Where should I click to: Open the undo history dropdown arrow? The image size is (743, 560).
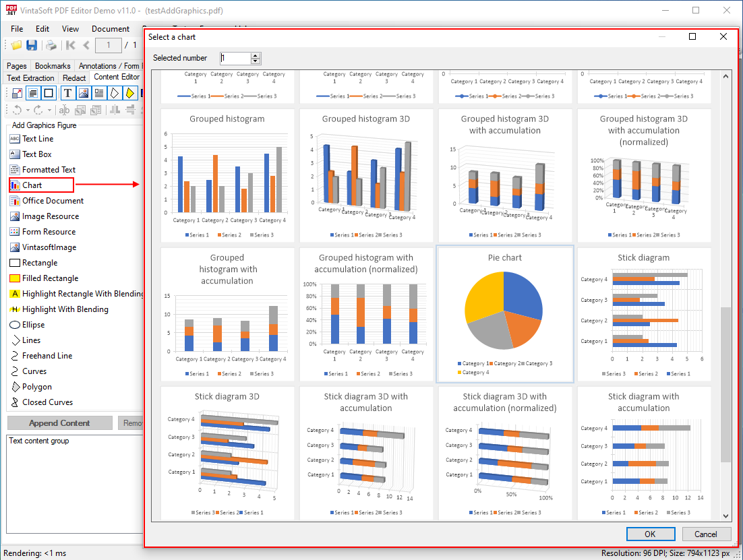[27, 110]
